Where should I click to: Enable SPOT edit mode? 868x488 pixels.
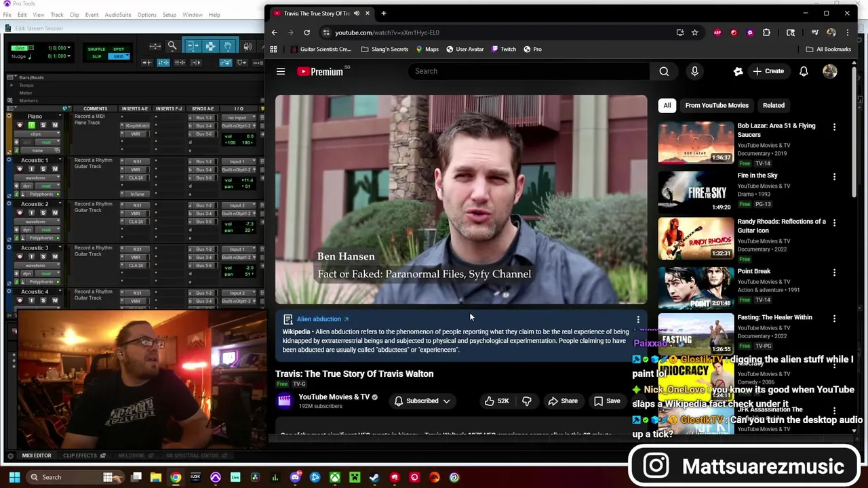[119, 49]
